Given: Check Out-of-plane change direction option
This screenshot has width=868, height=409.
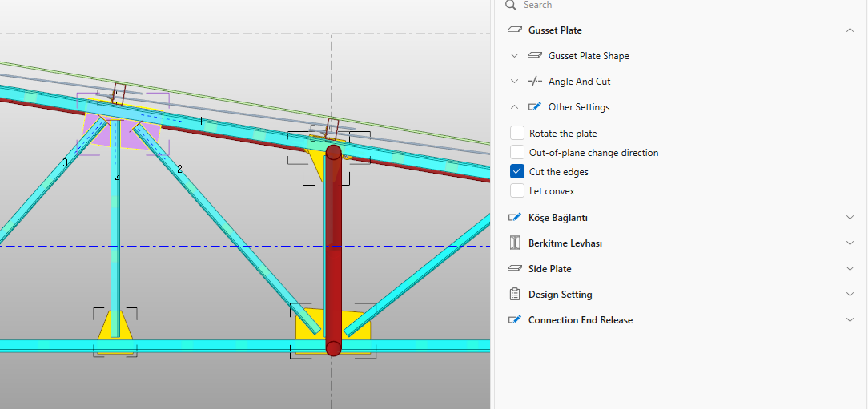Looking at the screenshot, I should click(517, 153).
